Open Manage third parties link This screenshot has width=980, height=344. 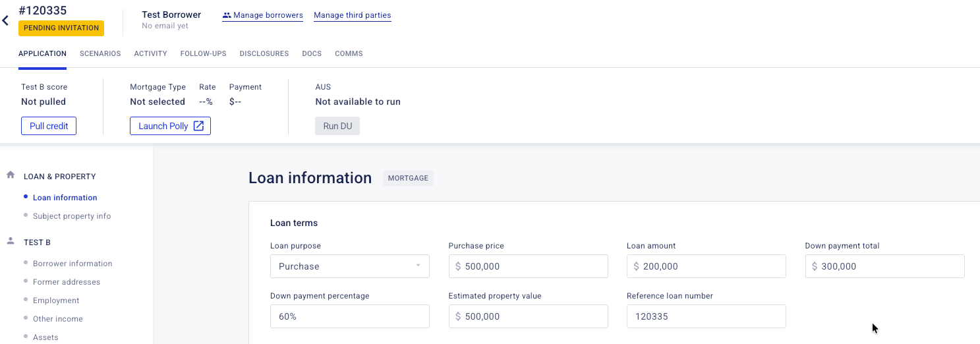(353, 15)
